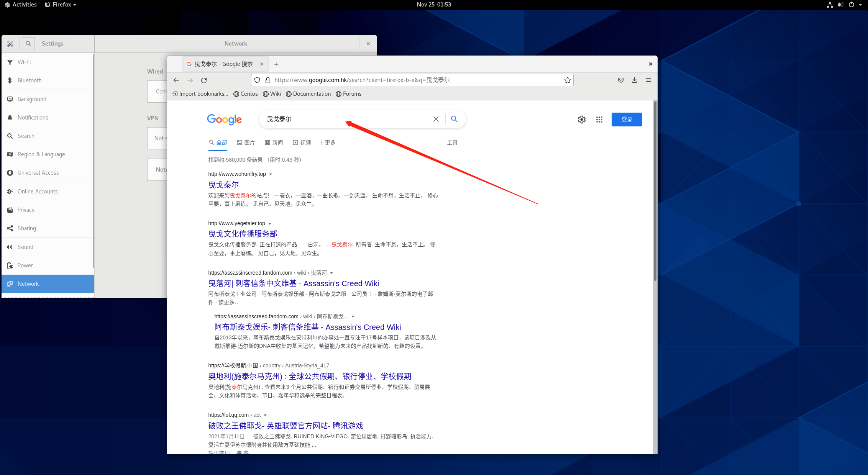This screenshot has height=475, width=868.
Task: Switch to the 图片 images tab
Action: (246, 142)
